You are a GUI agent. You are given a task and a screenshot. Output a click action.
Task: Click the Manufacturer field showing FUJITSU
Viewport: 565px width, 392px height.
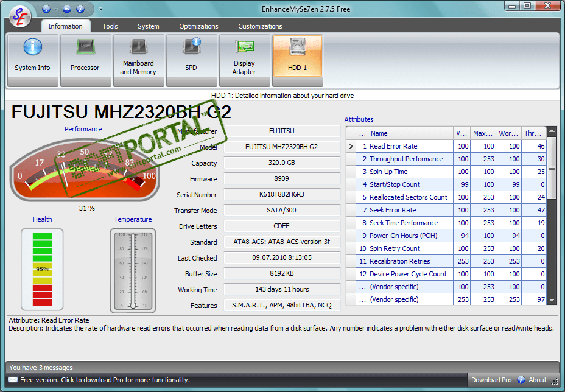pos(282,131)
